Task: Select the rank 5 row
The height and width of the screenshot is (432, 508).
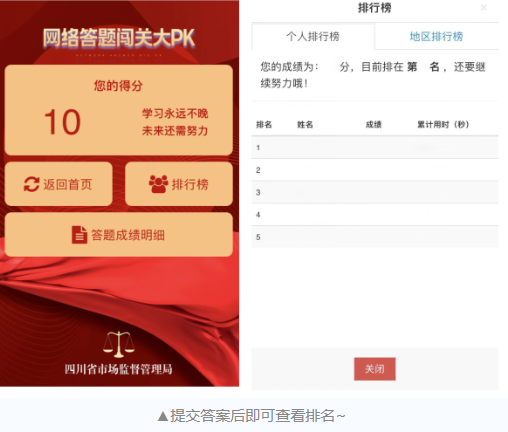Action: (375, 237)
